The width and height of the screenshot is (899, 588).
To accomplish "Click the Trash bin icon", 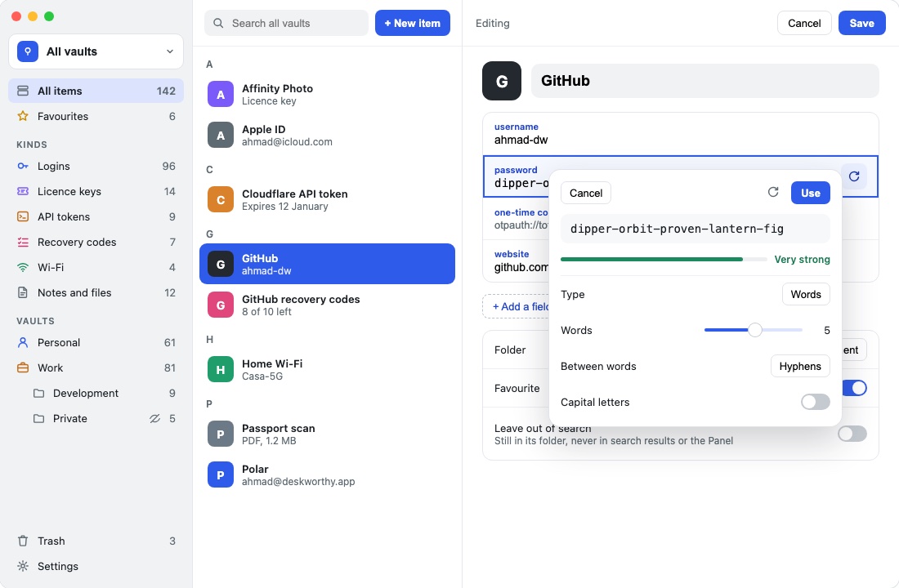I will [x=23, y=541].
